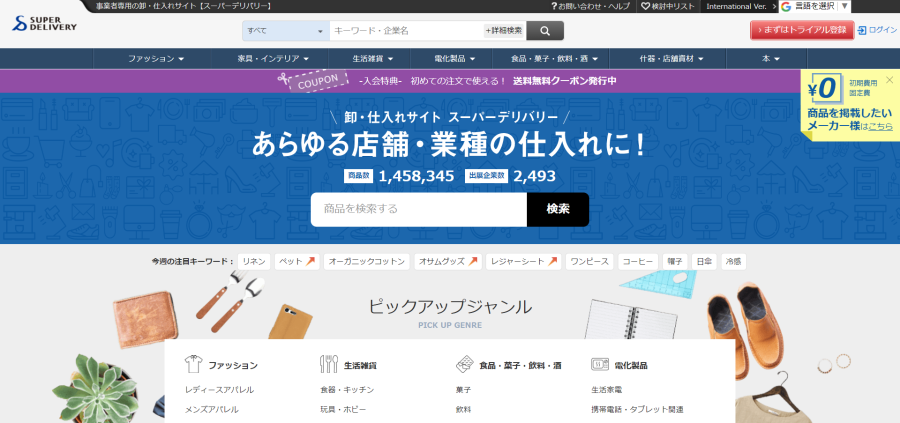Viewport: 900px width, 423px height.
Task: Open the 言語を選択 language selector
Action: tap(815, 6)
